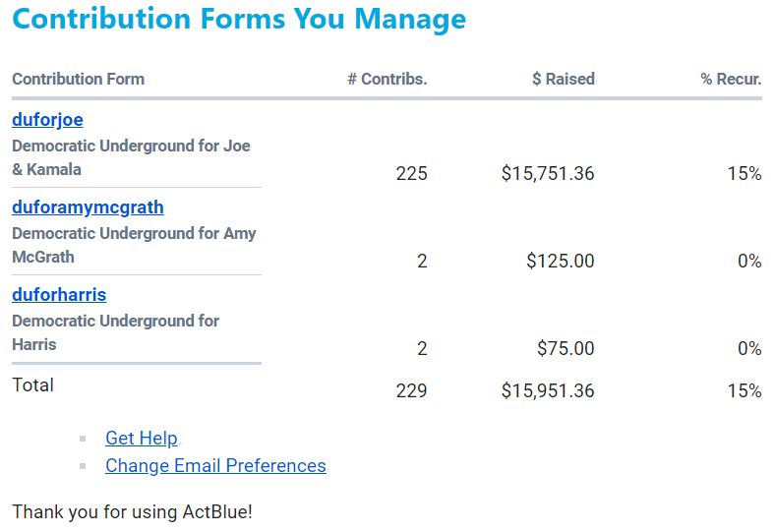
Task: Click the $125.00 amount for Amy McGrath
Action: click(560, 262)
